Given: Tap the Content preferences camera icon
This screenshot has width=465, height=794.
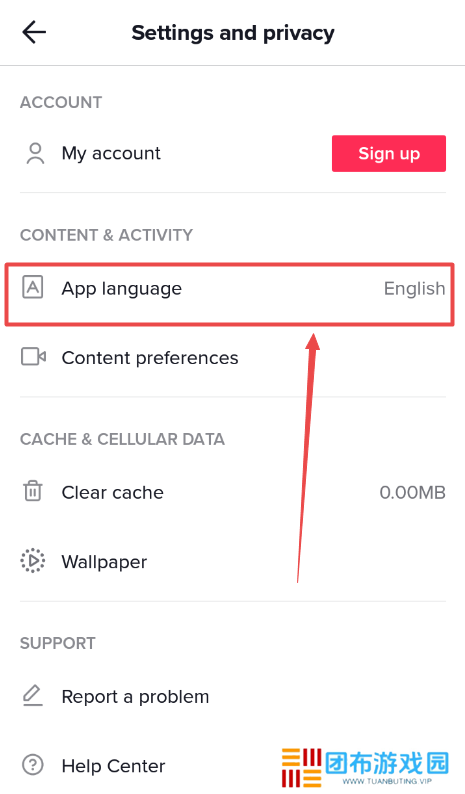Looking at the screenshot, I should [33, 357].
